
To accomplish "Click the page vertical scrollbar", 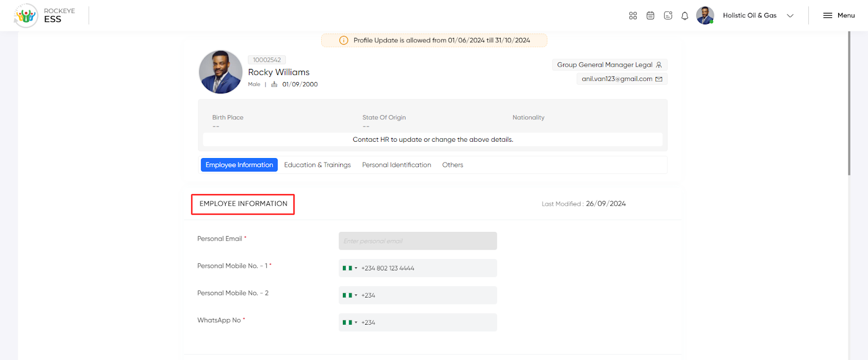I will pyautogui.click(x=849, y=103).
